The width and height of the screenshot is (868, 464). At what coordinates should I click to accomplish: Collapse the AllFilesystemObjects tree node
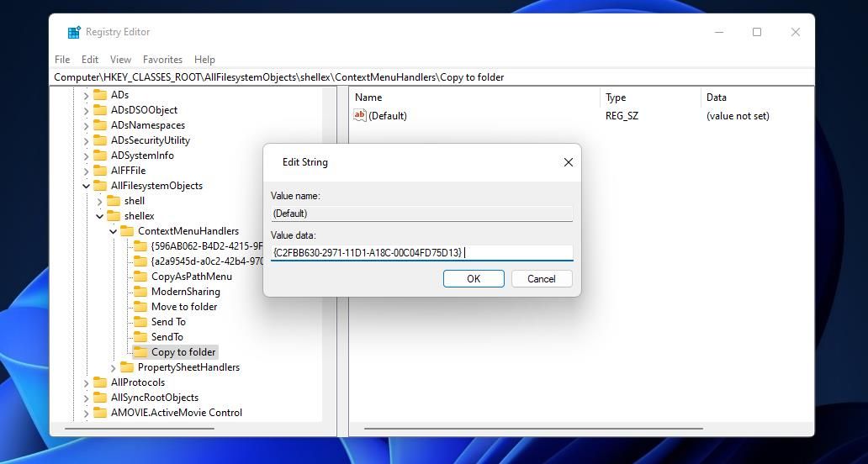pos(87,187)
